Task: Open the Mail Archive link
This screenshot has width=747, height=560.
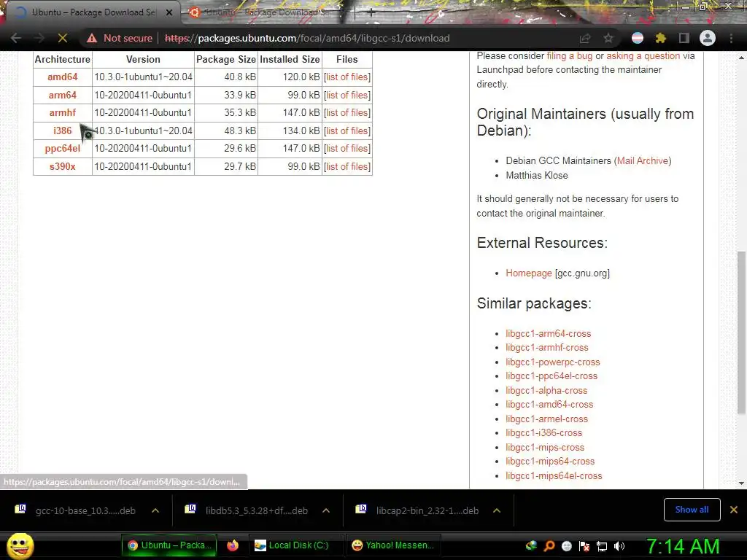Action: tap(643, 160)
